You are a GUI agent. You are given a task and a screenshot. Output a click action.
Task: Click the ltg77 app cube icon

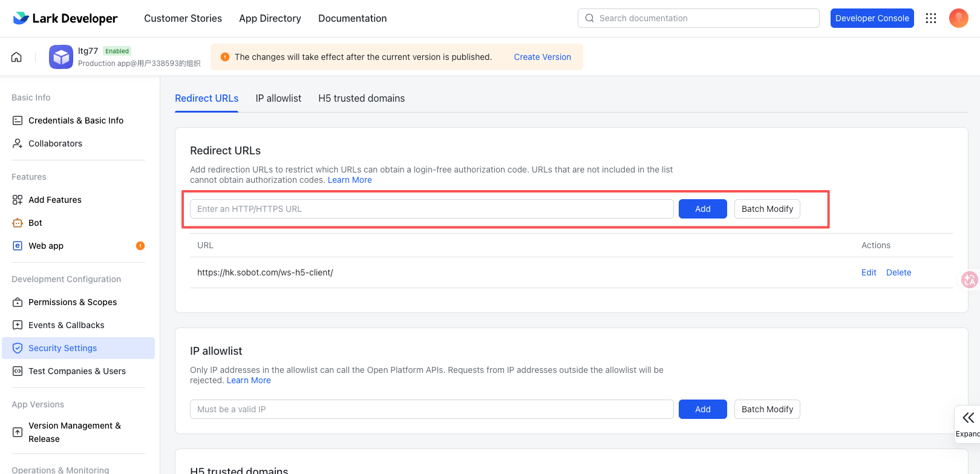(61, 57)
